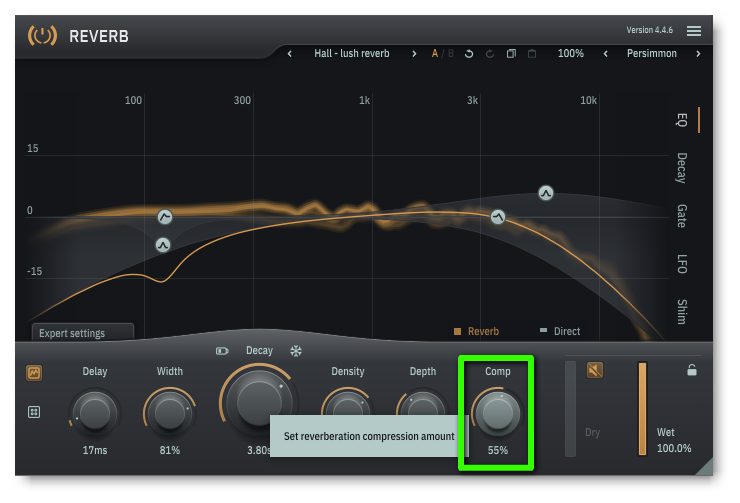This screenshot has width=740, height=503.
Task: Click the 55% Comp value
Action: pyautogui.click(x=497, y=450)
